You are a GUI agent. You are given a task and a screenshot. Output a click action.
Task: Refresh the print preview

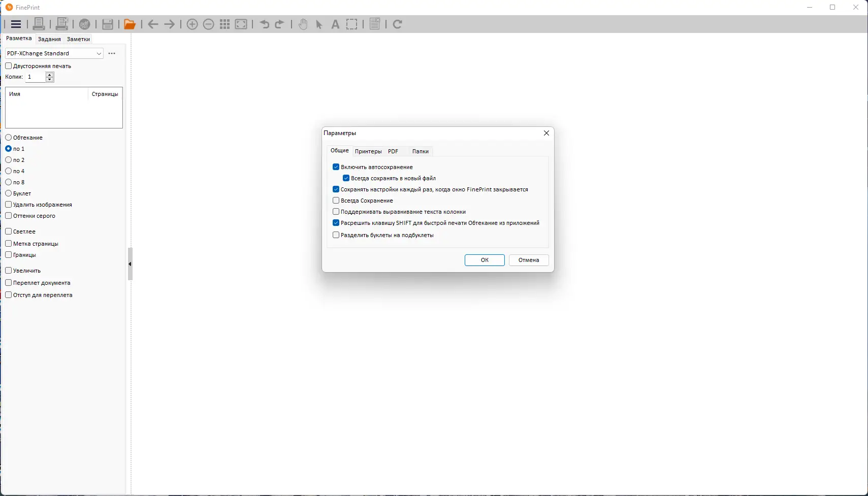tap(397, 24)
